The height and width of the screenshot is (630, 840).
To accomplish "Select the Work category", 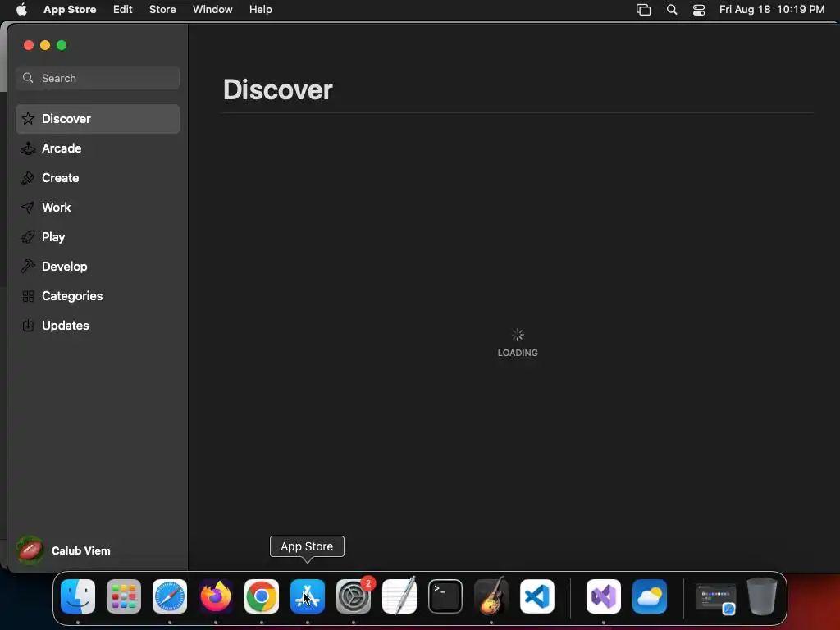I will click(98, 208).
